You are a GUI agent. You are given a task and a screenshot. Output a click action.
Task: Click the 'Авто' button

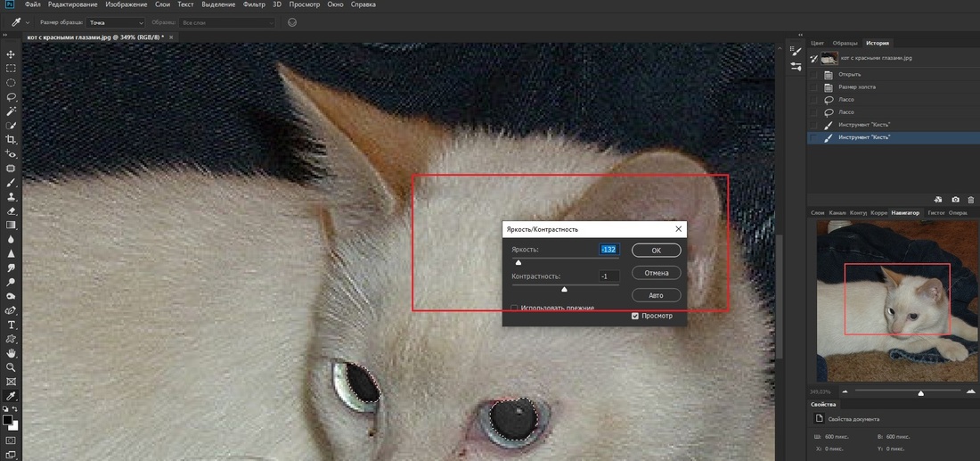(x=656, y=295)
